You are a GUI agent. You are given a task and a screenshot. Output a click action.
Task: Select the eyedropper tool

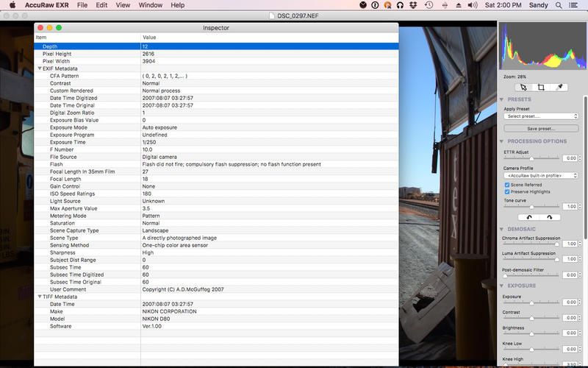click(559, 88)
